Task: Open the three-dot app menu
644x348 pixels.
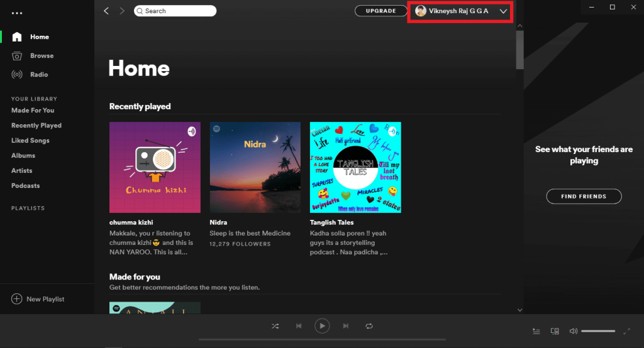Action: (17, 13)
